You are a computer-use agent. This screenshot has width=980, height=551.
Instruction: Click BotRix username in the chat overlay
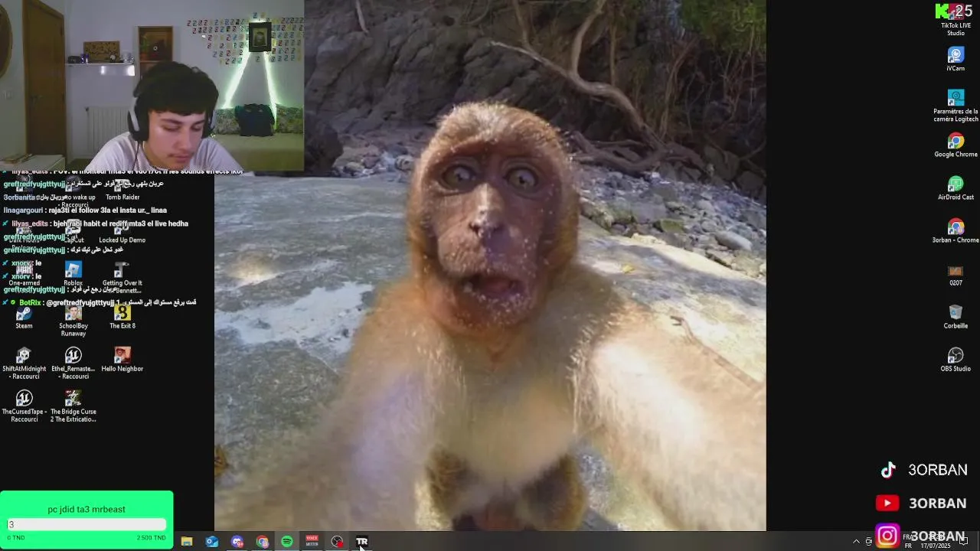coord(31,303)
